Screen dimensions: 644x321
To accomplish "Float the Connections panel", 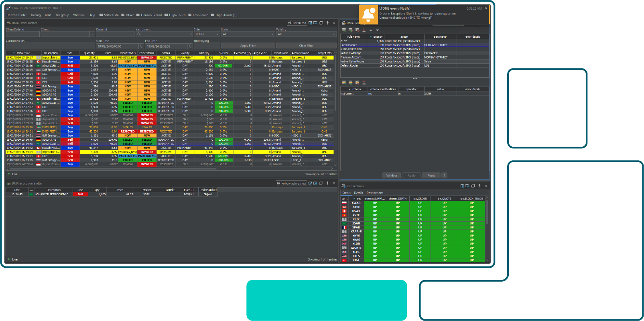I will [473, 186].
